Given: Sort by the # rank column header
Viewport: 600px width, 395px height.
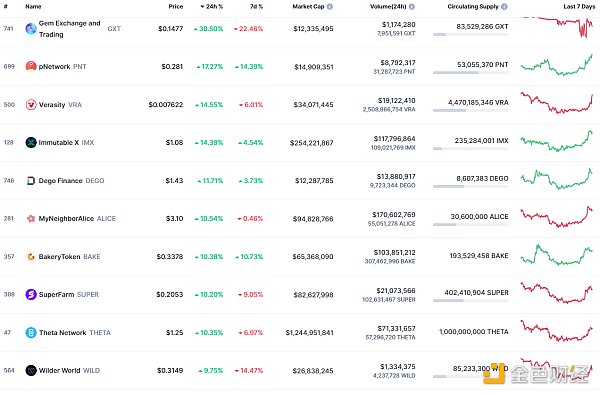Looking at the screenshot, I should point(5,7).
